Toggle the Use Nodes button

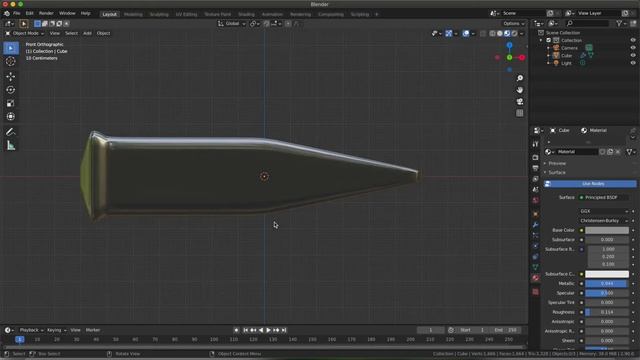point(590,184)
